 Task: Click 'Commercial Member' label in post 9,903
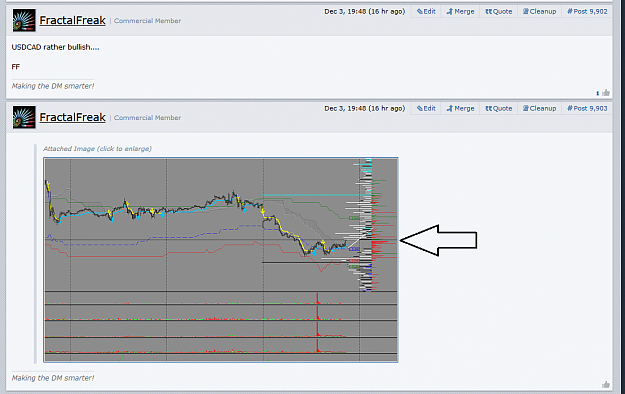pos(147,118)
